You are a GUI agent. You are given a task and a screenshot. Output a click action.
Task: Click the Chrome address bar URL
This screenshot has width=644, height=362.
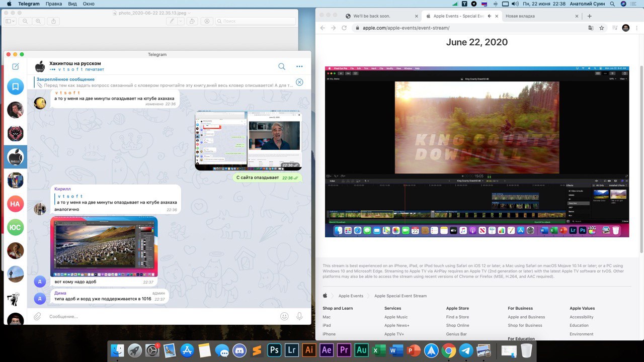tap(406, 28)
